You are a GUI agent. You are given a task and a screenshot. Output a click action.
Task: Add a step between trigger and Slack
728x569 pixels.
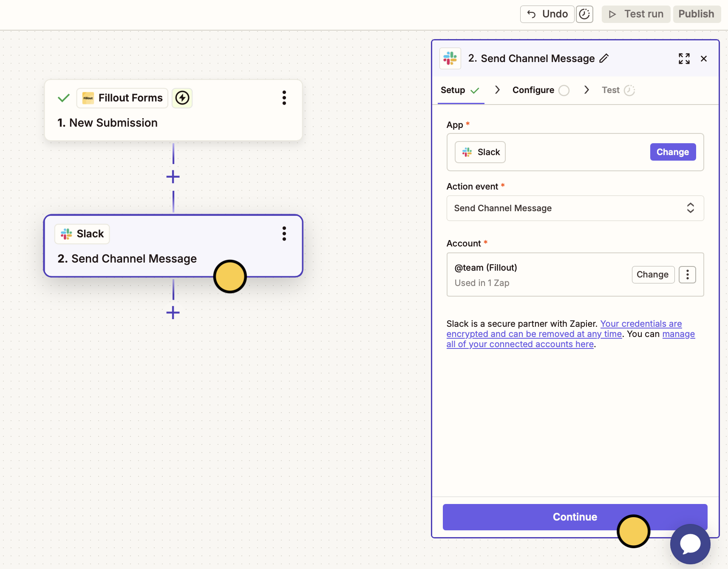pos(173,177)
